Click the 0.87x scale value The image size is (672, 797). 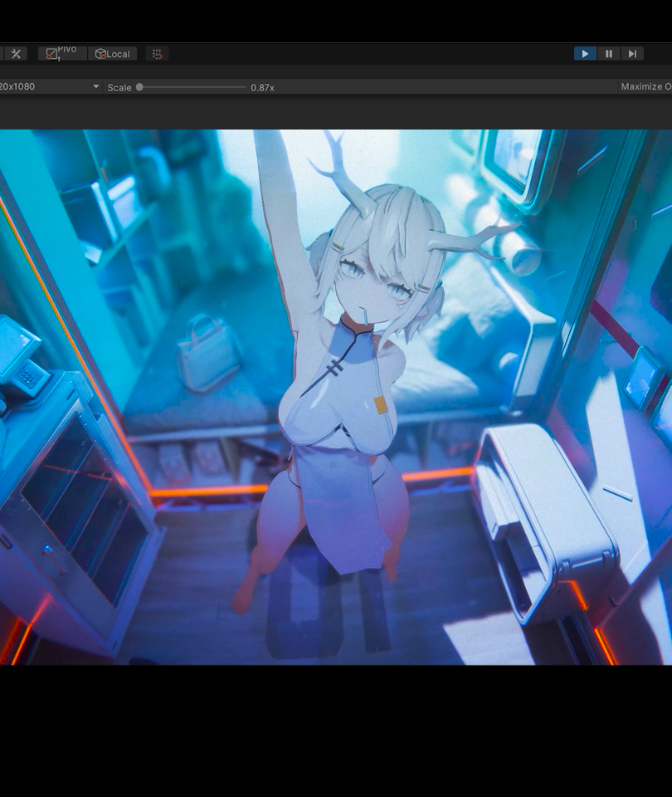(262, 87)
